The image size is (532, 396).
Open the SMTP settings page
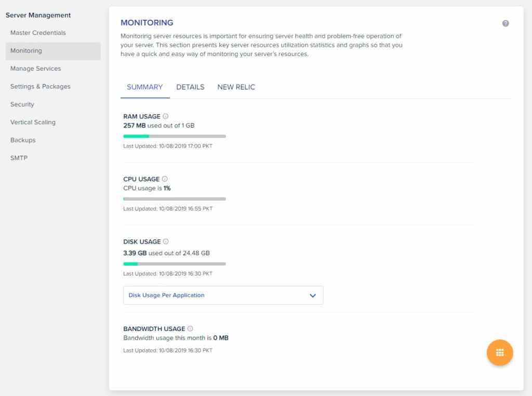pyautogui.click(x=19, y=157)
